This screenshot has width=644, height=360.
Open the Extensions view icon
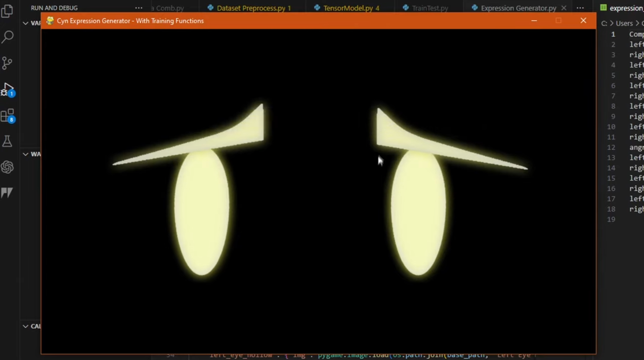(7, 116)
